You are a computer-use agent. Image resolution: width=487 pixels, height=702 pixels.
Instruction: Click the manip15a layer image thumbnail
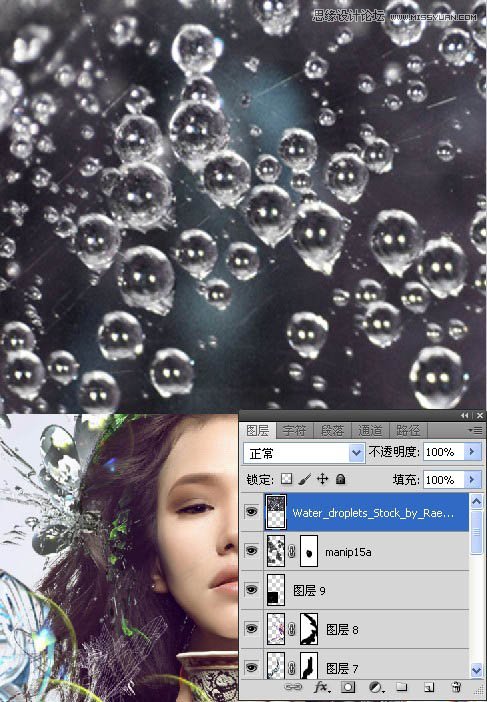276,551
